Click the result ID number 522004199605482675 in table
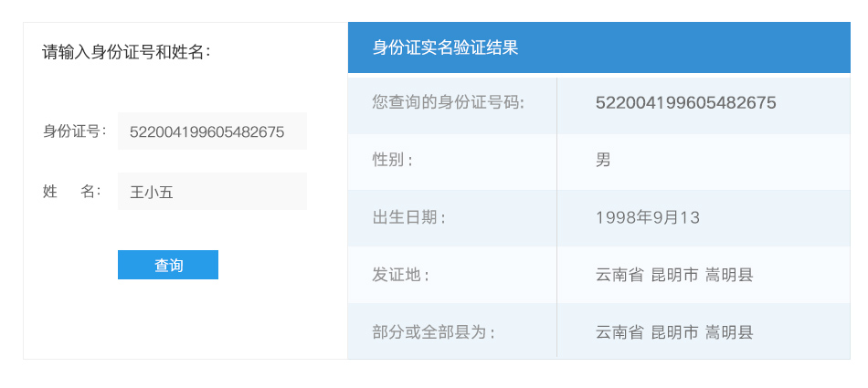This screenshot has height=388, width=868. pyautogui.click(x=685, y=102)
